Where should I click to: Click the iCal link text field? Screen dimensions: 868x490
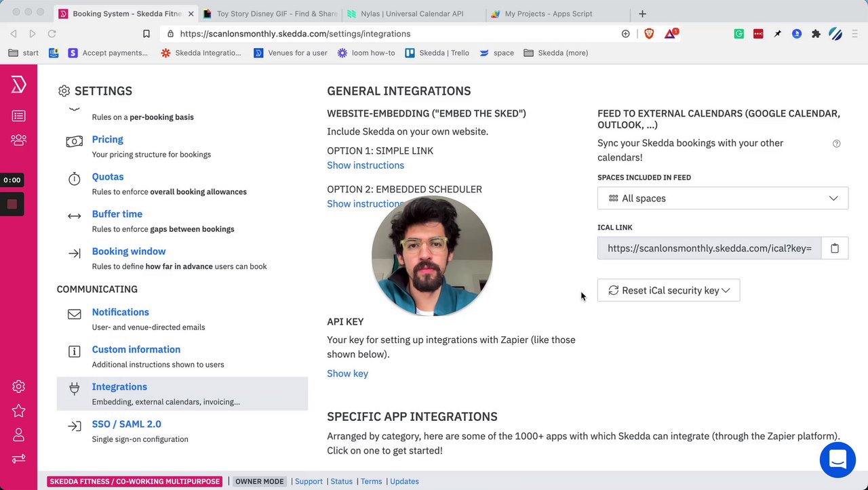point(709,248)
